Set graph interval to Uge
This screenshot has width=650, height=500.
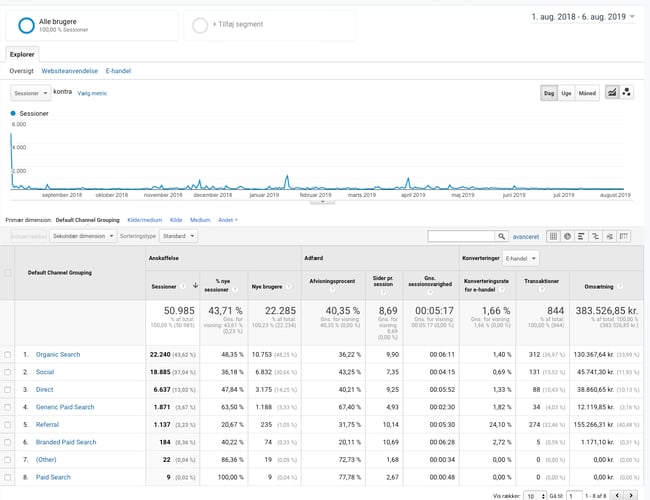[566, 93]
